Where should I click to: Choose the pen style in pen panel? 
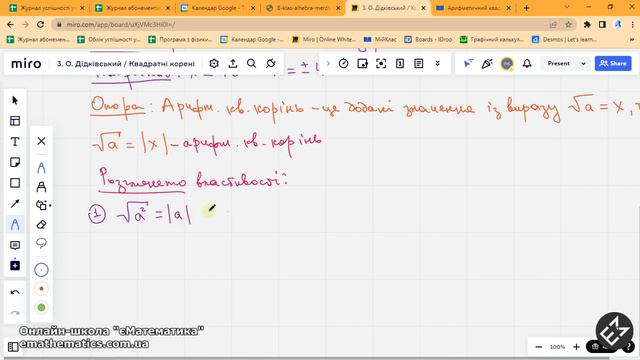click(41, 168)
